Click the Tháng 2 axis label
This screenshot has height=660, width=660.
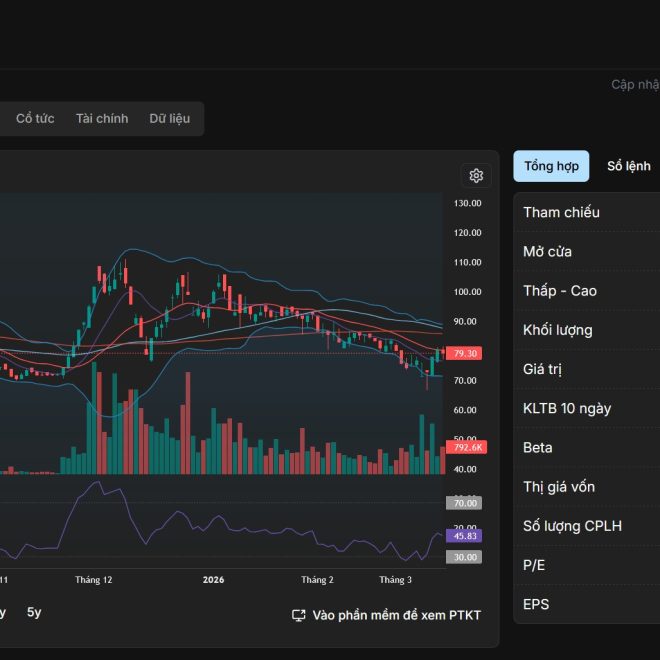317,580
